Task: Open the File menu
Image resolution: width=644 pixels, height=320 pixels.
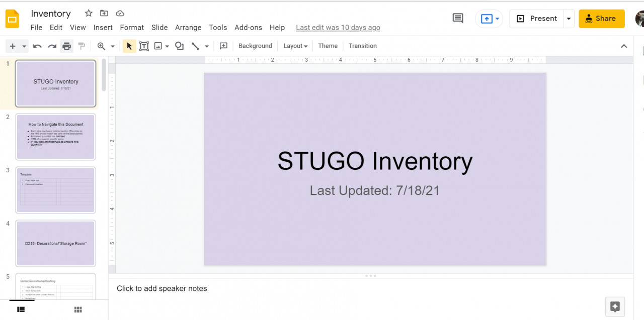Action: 36,28
